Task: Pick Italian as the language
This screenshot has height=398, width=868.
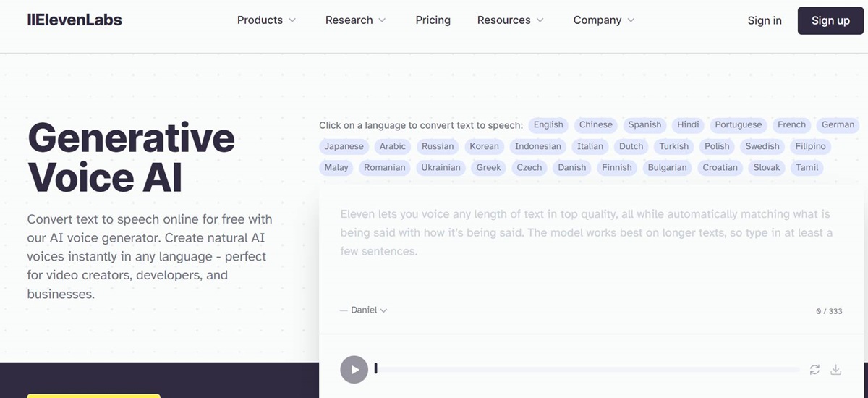Action: (x=590, y=146)
